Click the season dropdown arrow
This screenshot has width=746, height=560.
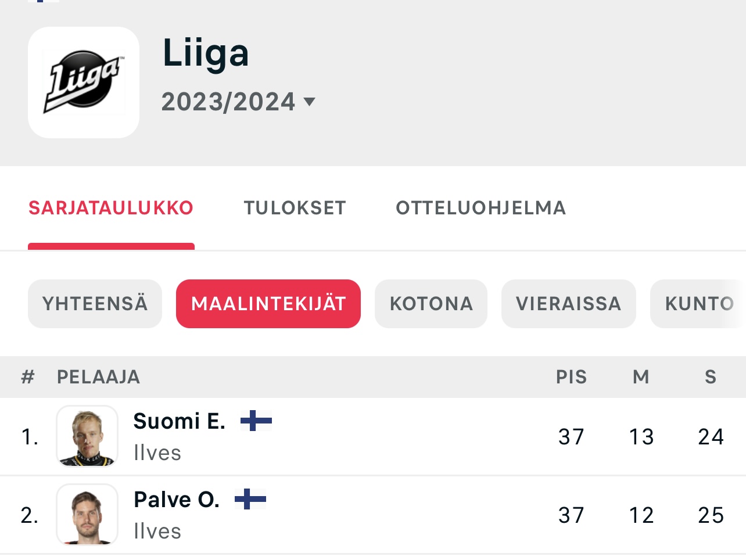(x=310, y=102)
